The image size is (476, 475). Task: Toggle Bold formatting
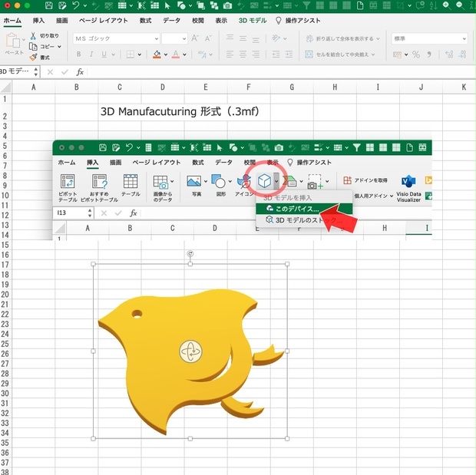point(78,54)
